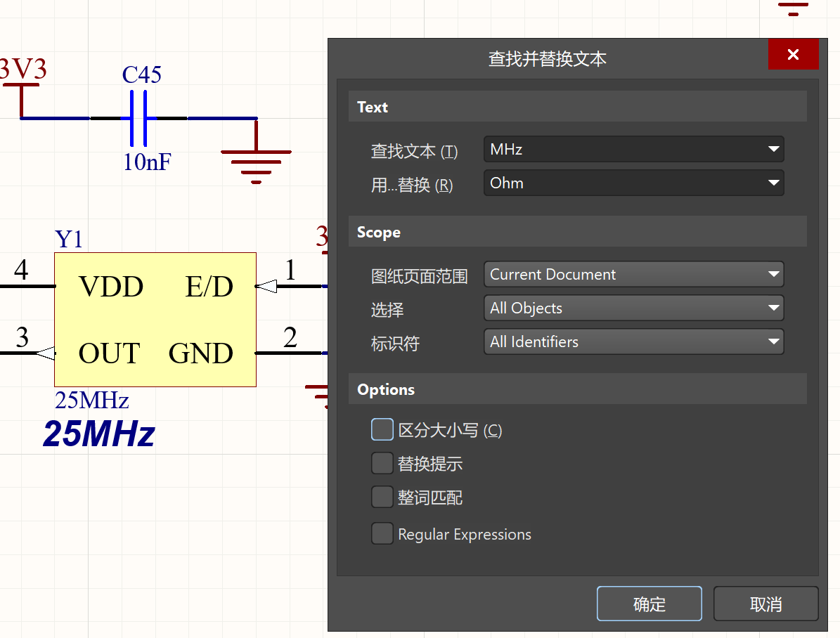Click the OUT pin 3 arrow
Image resolution: width=840 pixels, height=638 pixels.
pos(45,353)
